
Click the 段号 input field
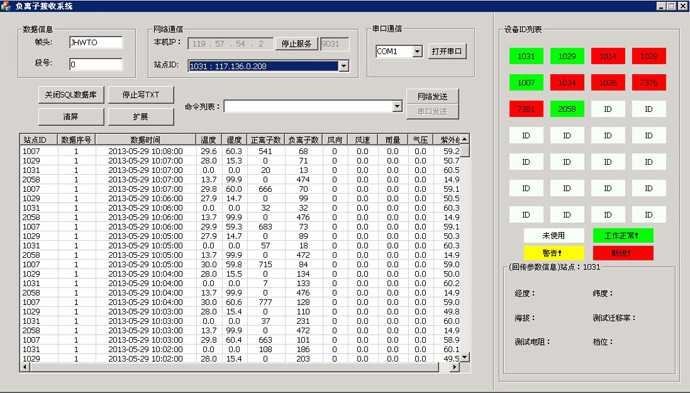(x=96, y=64)
